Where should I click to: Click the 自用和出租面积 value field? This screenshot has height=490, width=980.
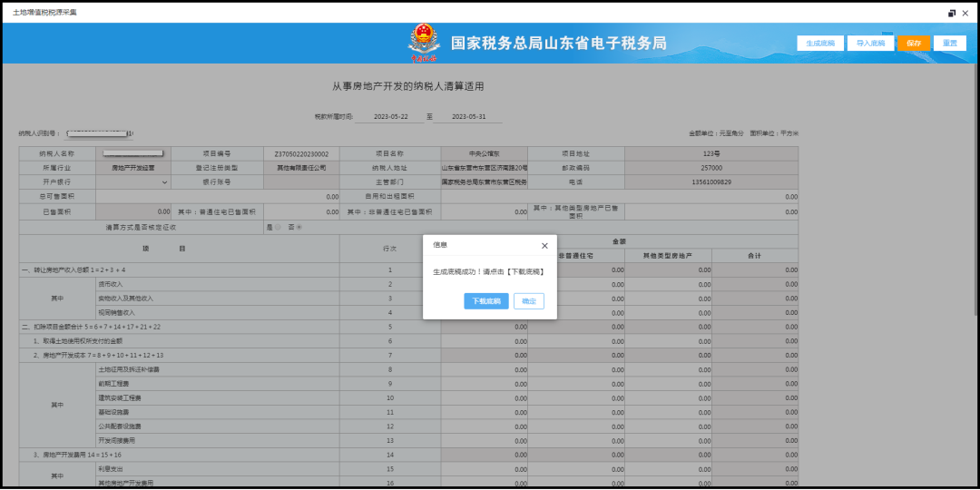tap(620, 196)
